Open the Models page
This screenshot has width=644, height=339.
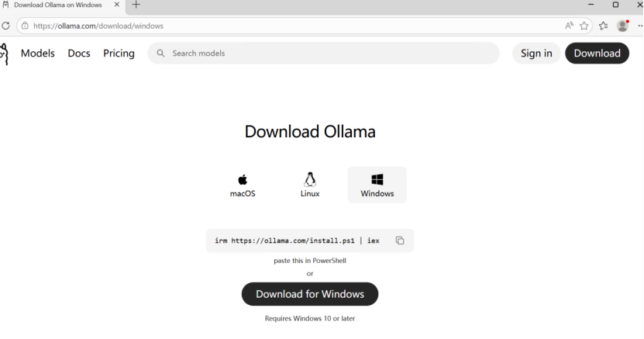(x=38, y=54)
